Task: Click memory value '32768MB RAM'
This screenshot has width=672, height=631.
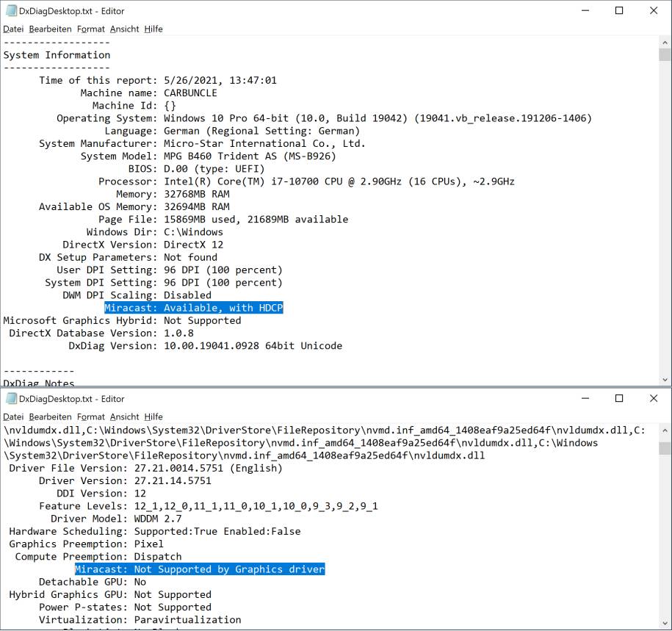Action: (197, 194)
